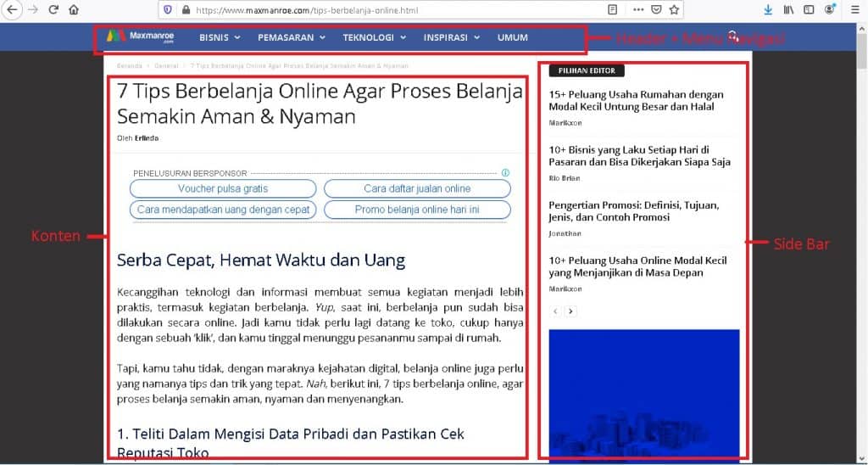868x465 pixels.
Task: Toggle reader view icon in address bar
Action: point(612,9)
